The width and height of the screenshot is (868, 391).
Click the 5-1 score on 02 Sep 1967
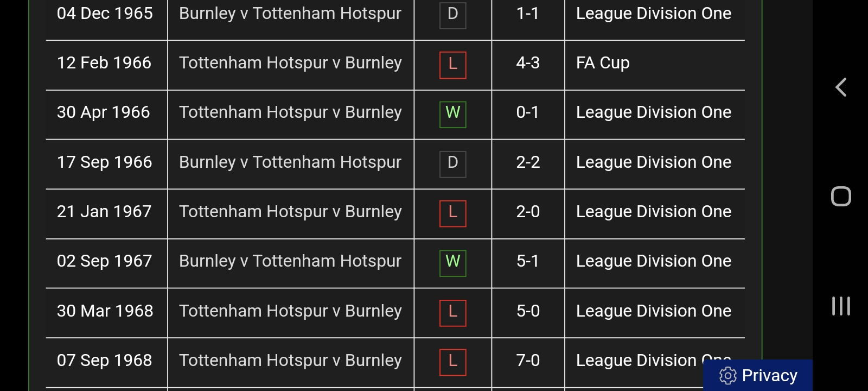[x=528, y=261]
